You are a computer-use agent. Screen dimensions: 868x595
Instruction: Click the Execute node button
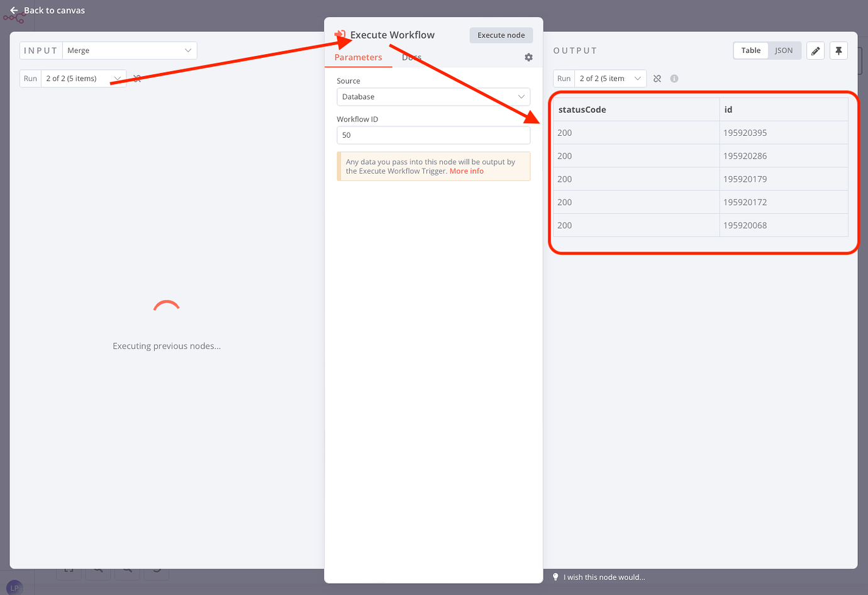click(x=501, y=35)
